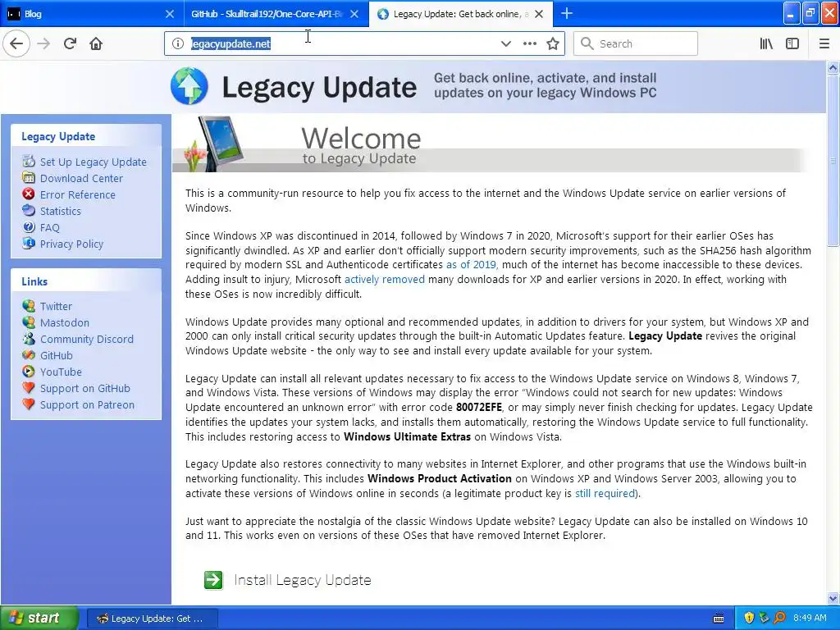This screenshot has width=840, height=630.
Task: Open the Download Center link
Action: coord(81,178)
